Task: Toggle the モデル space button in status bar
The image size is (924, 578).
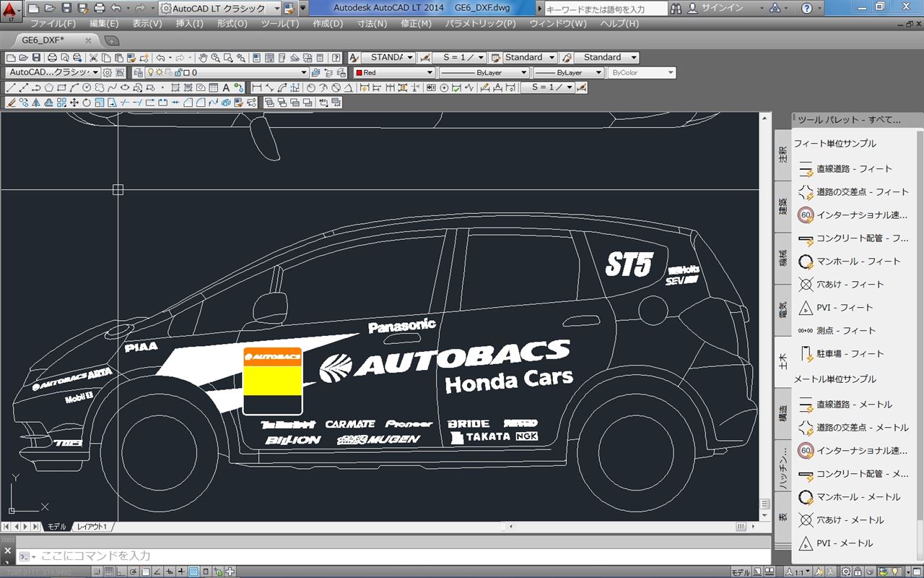Action: [741, 571]
